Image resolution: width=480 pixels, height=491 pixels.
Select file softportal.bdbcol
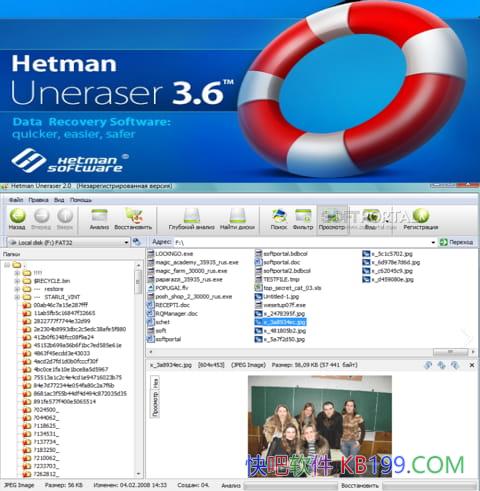click(x=285, y=254)
